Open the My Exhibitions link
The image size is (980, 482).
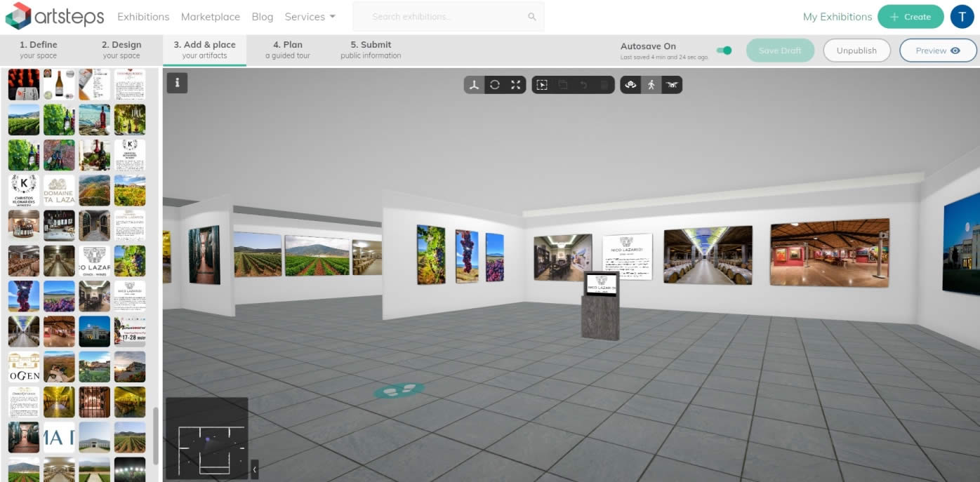pos(837,17)
